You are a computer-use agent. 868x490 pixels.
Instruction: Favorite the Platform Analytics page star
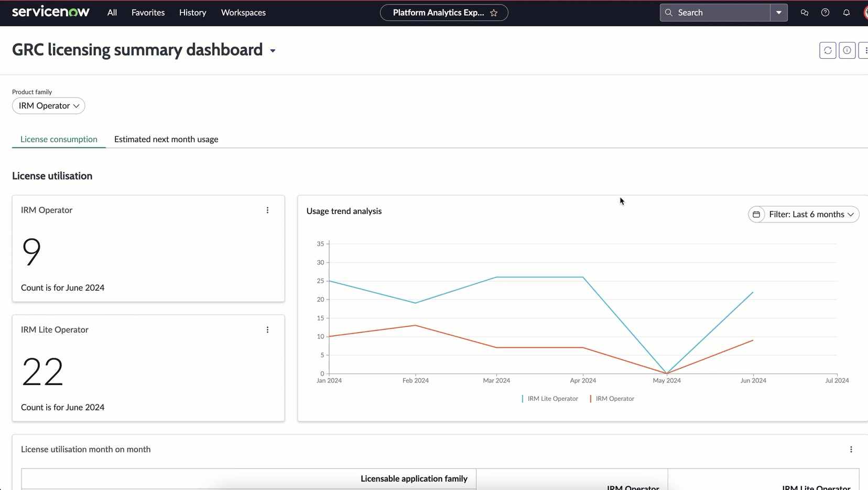point(494,13)
